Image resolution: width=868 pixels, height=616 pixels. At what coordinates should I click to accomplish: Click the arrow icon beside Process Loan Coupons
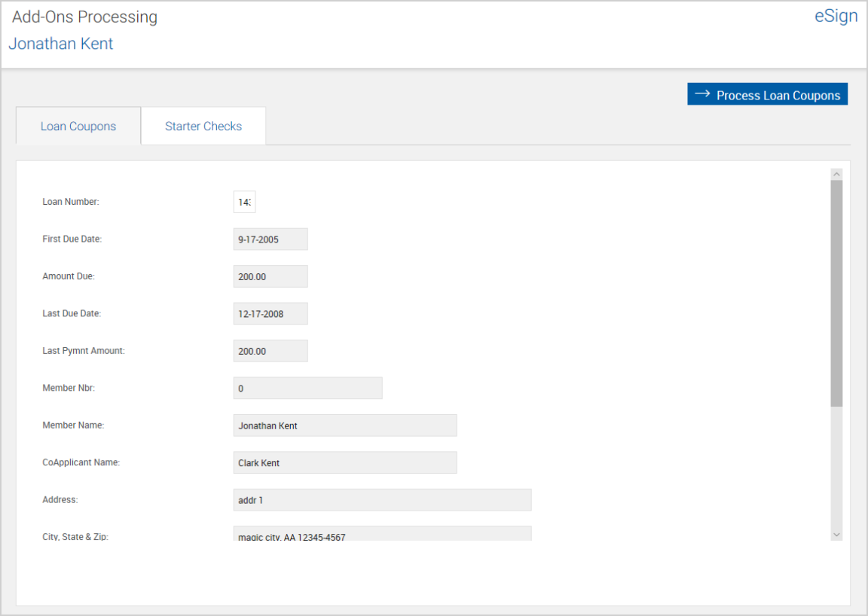pyautogui.click(x=702, y=94)
